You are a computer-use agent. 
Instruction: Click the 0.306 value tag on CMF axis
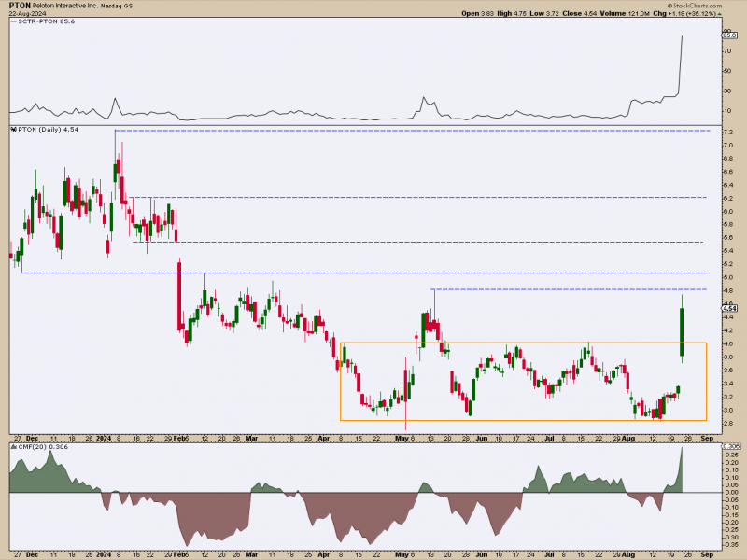tap(731, 446)
